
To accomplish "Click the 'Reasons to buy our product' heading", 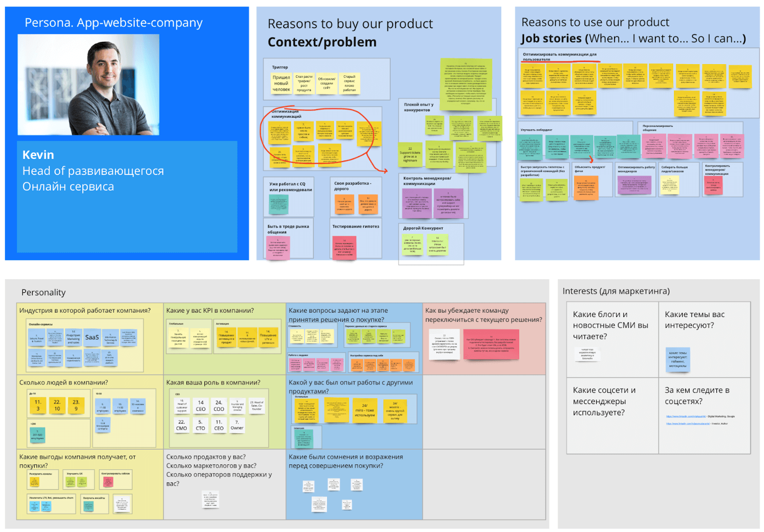I will pos(350,24).
